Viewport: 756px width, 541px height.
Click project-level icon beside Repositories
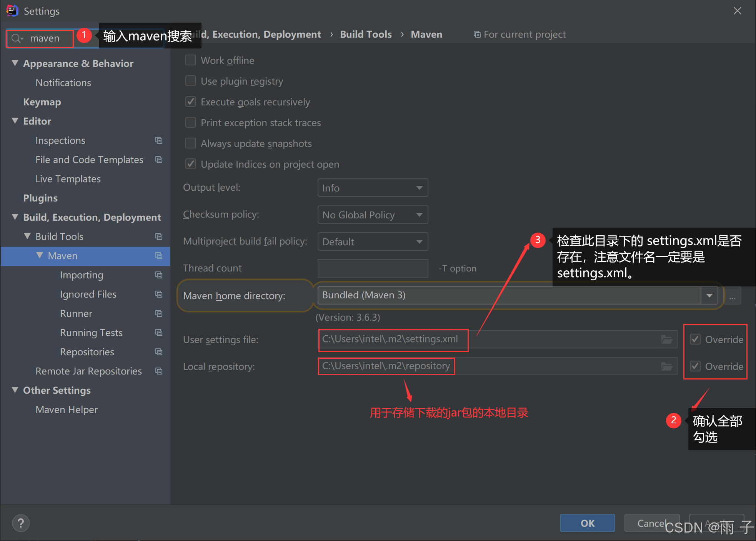(x=159, y=352)
